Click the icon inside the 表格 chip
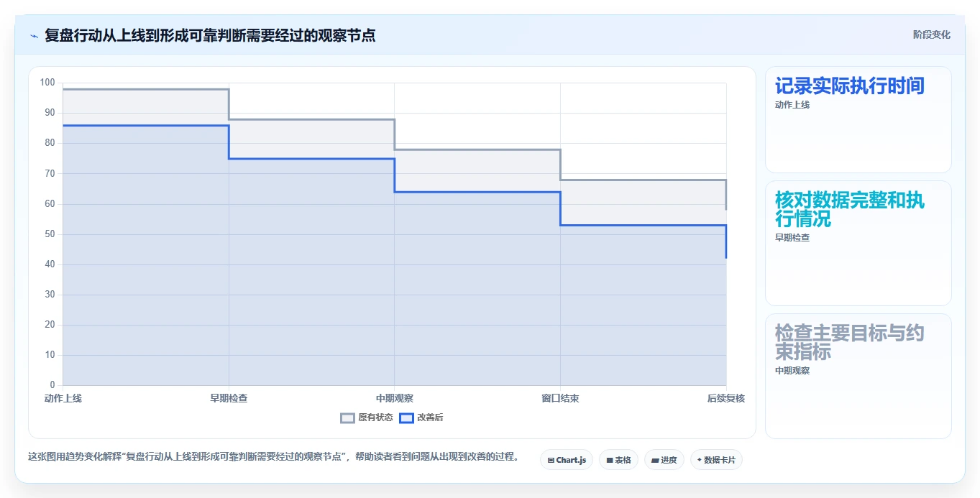Image resolution: width=980 pixels, height=498 pixels. 610,460
